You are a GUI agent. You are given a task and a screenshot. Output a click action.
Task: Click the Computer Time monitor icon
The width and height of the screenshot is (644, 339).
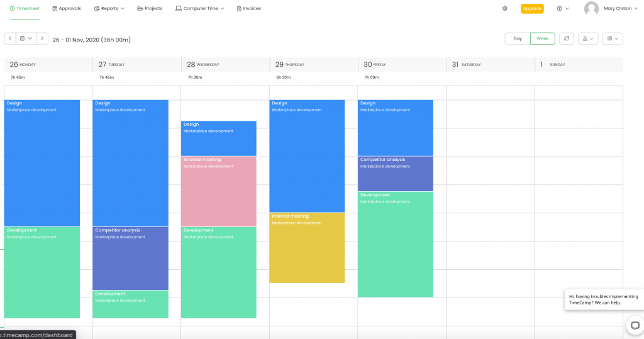click(x=179, y=9)
